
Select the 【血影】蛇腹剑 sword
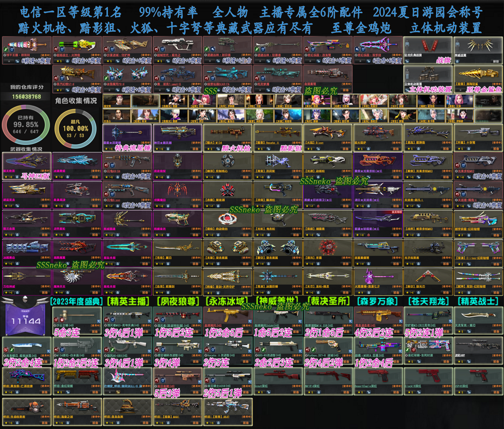[177, 282]
